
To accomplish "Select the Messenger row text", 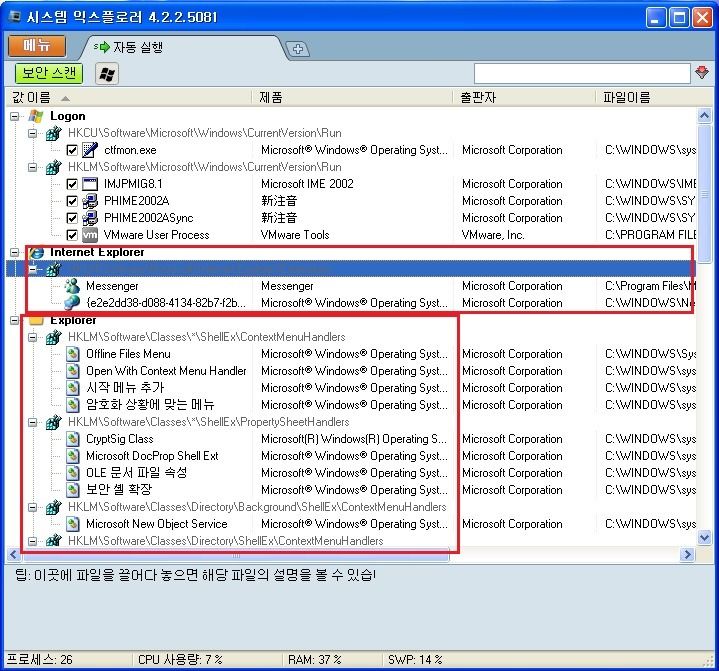I will [112, 286].
